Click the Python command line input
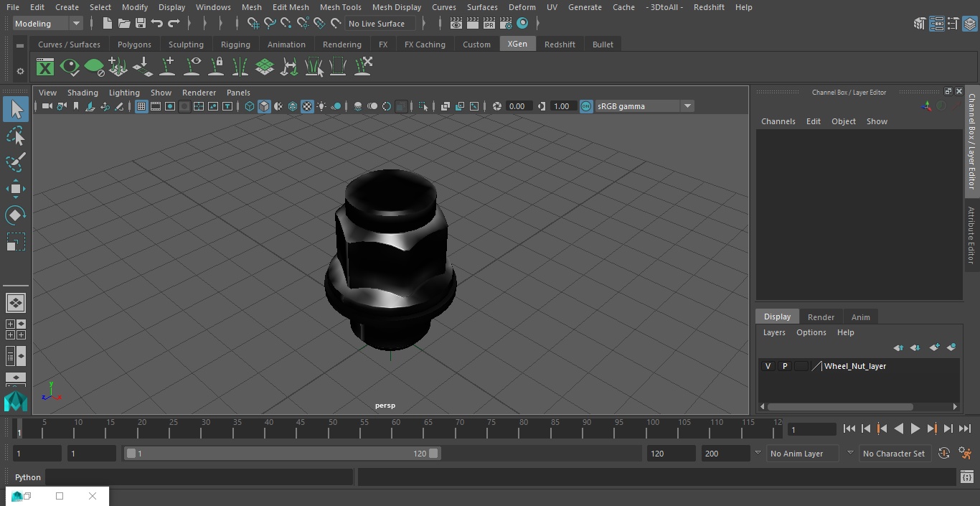 [199, 477]
